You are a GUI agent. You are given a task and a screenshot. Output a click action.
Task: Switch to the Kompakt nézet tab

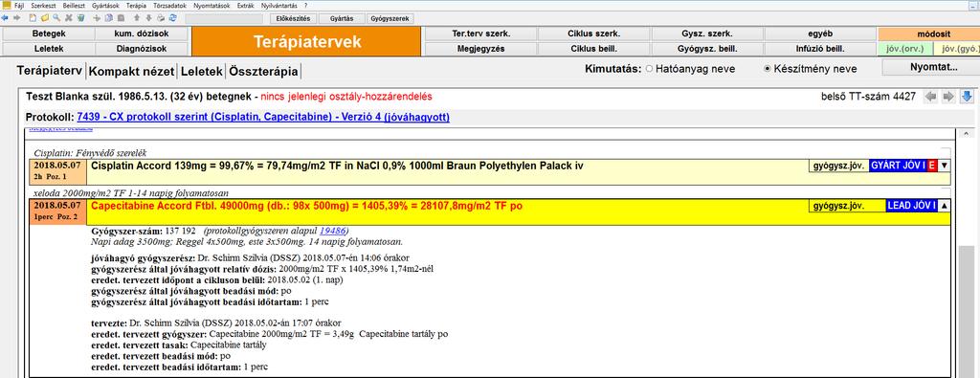pos(131,71)
